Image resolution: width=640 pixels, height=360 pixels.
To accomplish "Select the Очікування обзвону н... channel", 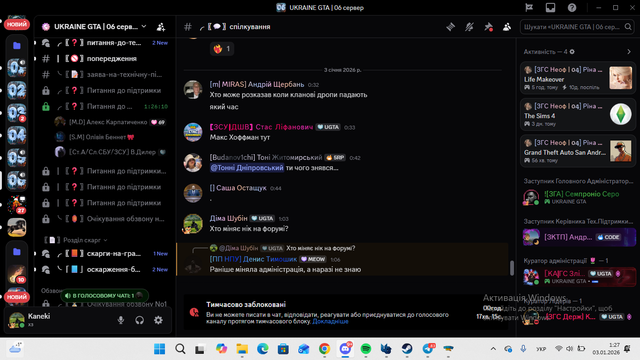I will tap(104, 219).
